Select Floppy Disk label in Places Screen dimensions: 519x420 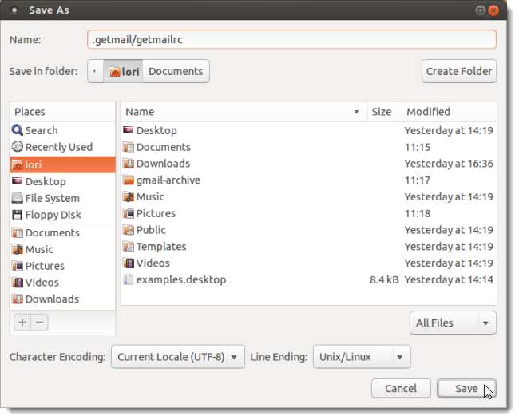[x=53, y=215]
